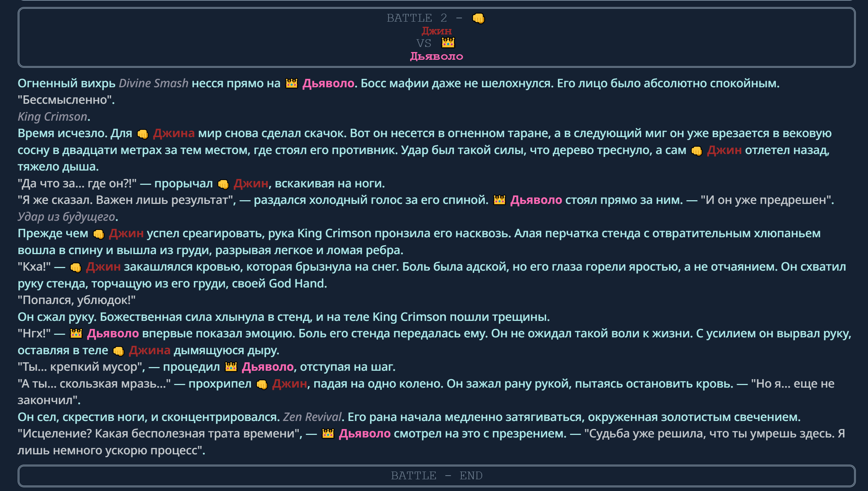Click the red Джин name in the header

(436, 31)
